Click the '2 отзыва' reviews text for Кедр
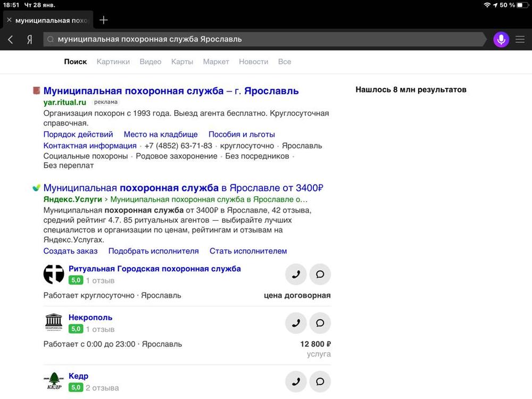Image resolution: width=532 pixels, height=399 pixels. click(102, 388)
